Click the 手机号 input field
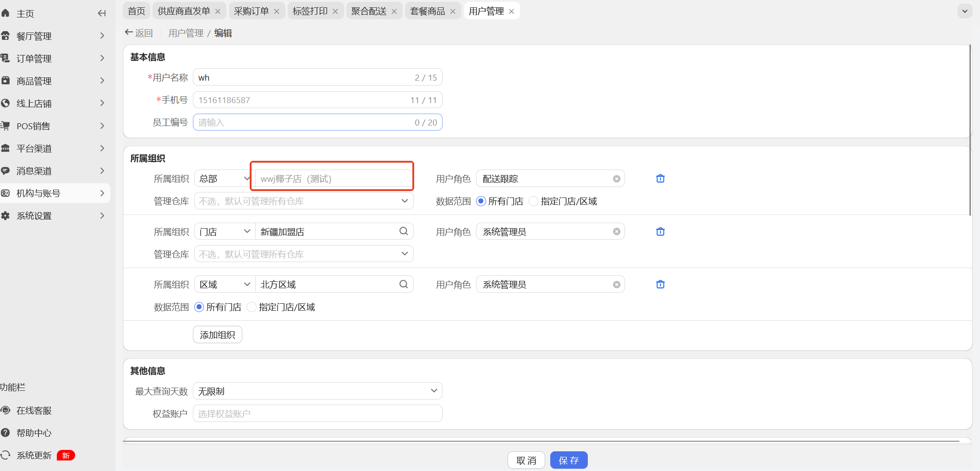The height and width of the screenshot is (471, 980). [318, 100]
